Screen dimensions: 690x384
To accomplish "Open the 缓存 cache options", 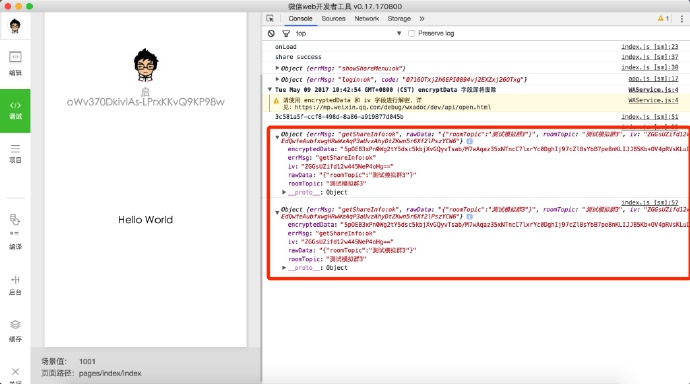I will 15,331.
